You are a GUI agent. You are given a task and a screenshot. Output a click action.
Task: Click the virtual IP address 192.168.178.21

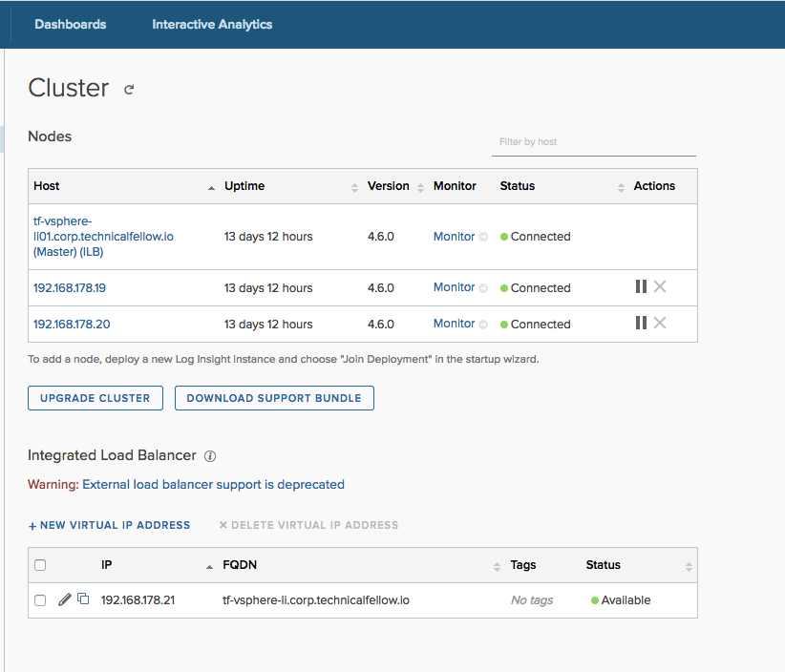point(138,600)
